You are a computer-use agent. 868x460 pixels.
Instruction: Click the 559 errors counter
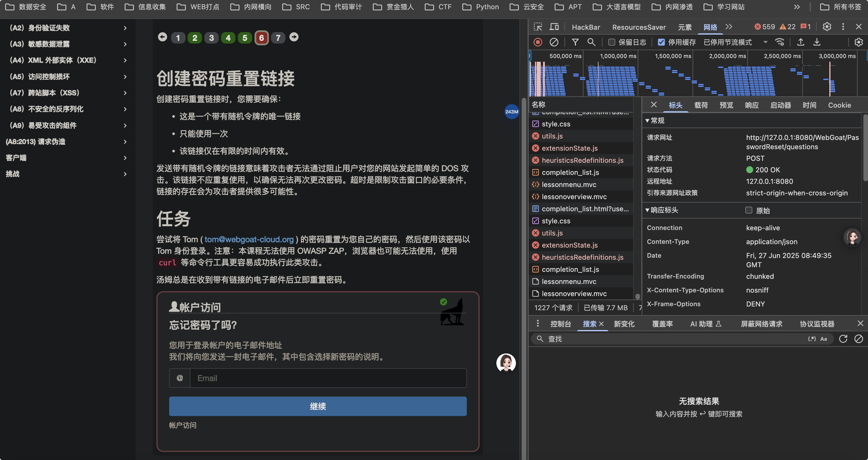[x=764, y=27]
